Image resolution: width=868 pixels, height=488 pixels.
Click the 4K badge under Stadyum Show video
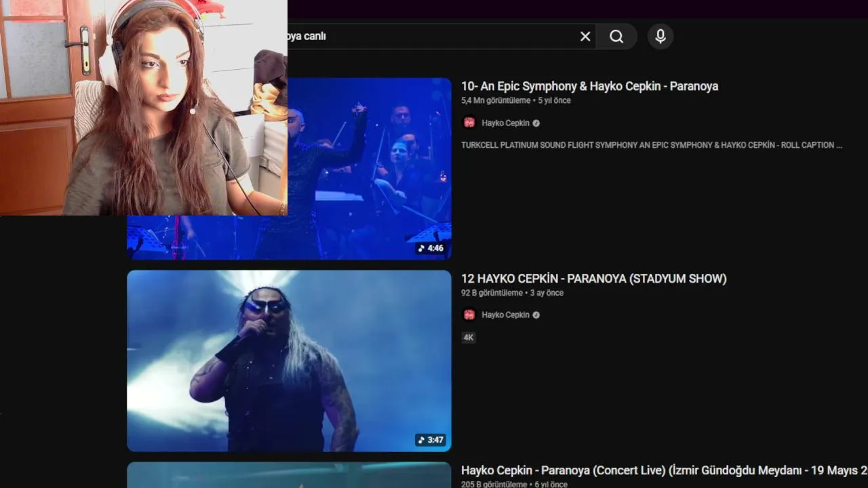click(469, 338)
